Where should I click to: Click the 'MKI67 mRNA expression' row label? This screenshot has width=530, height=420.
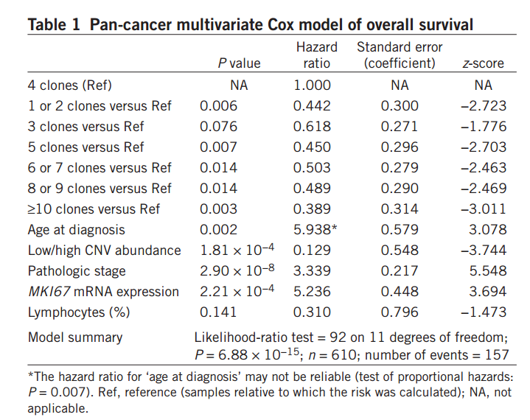point(103,291)
